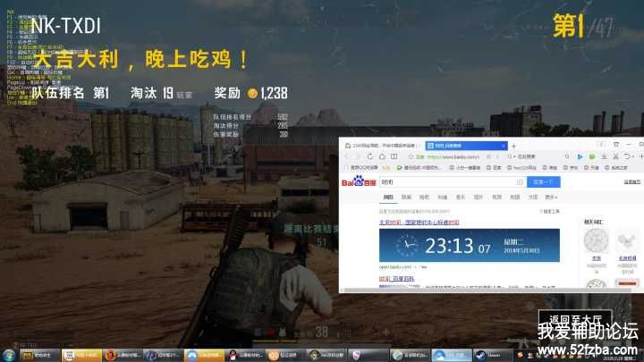Viewport: 644px width, 362px height.
Task: Open the 时间_百度百科 result link
Action: [397, 279]
